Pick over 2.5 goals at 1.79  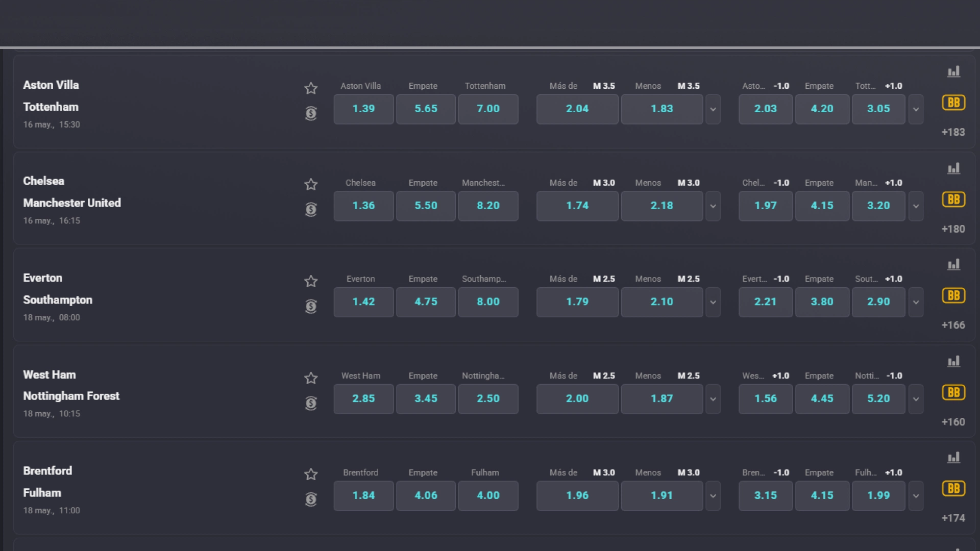point(577,302)
